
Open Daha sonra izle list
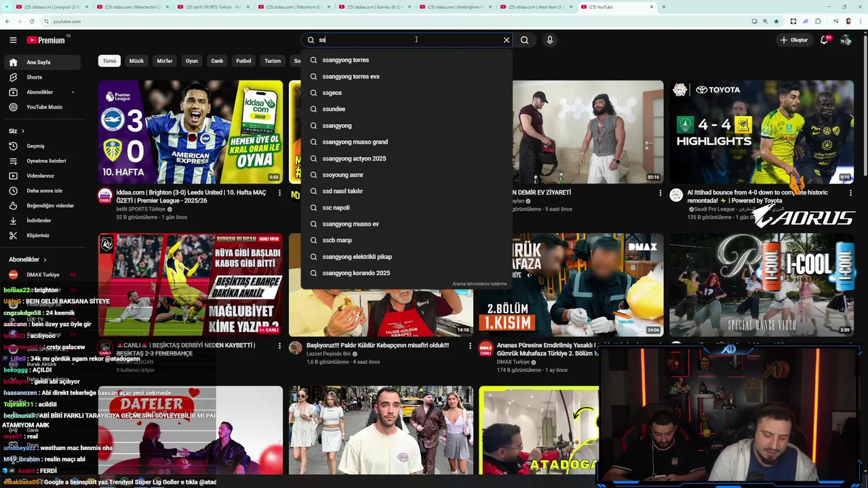(42, 190)
